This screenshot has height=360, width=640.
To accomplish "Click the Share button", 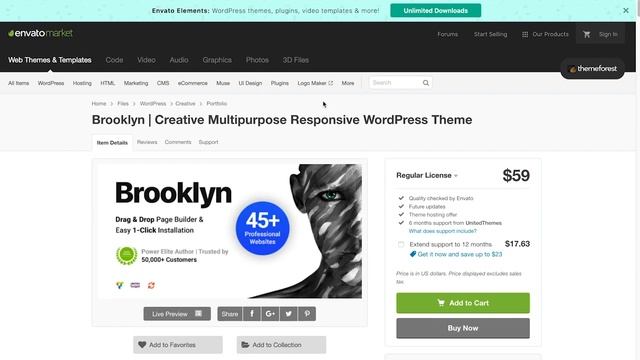I will pyautogui.click(x=230, y=314).
